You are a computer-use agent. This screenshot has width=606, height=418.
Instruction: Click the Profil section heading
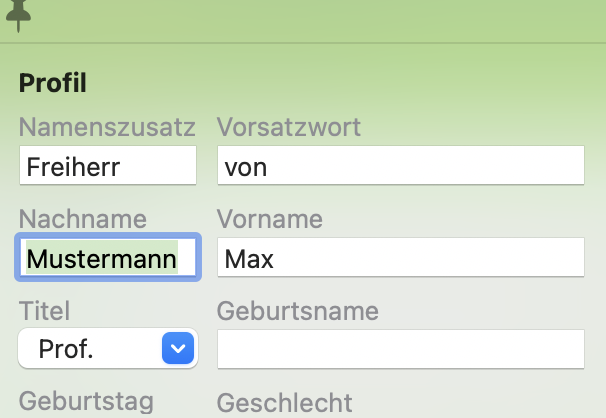53,83
